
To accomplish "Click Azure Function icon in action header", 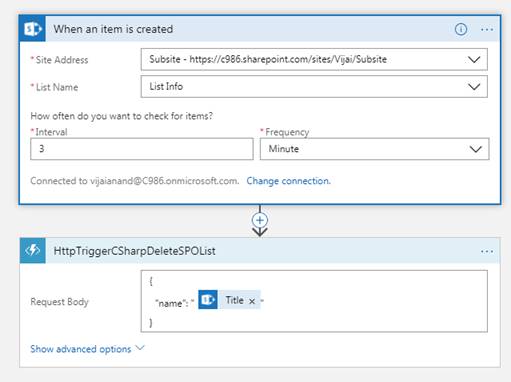I will pos(33,251).
